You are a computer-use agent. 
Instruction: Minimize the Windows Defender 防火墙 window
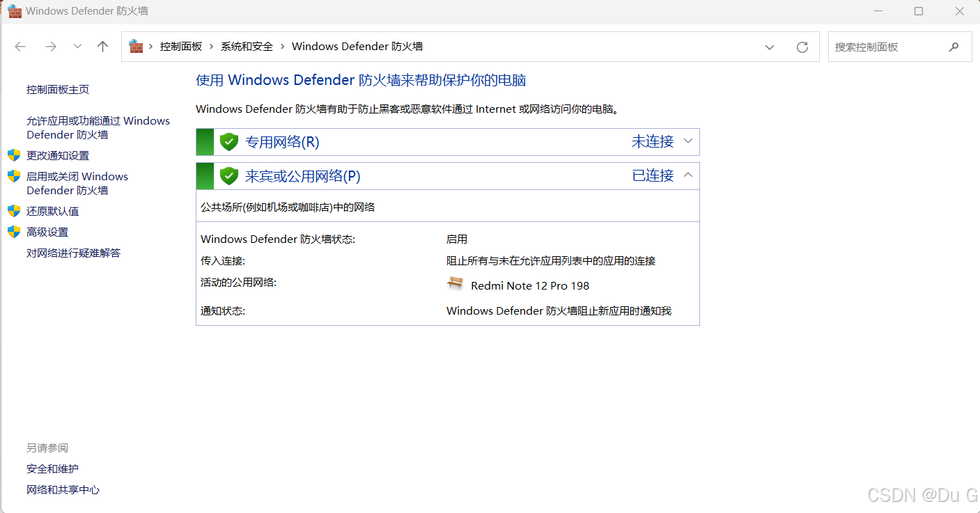coord(878,11)
